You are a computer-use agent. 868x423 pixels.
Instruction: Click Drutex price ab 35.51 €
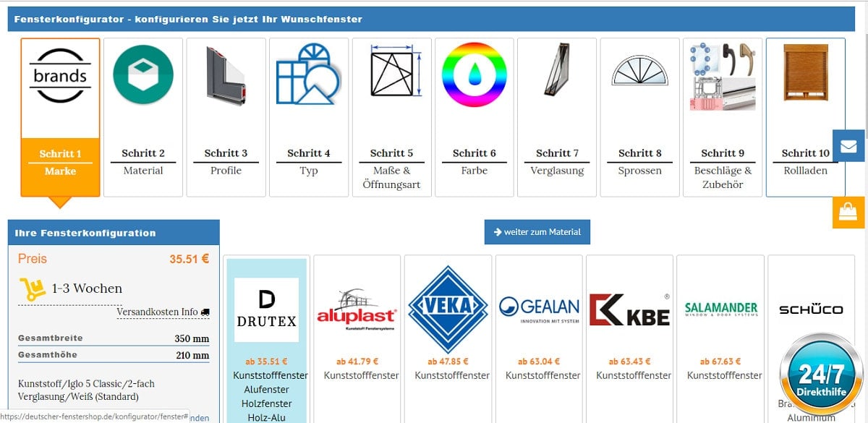click(x=267, y=362)
